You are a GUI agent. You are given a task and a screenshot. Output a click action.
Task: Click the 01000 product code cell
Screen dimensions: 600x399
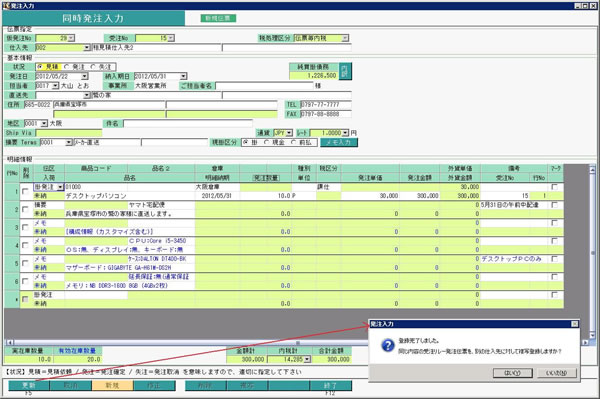coord(96,187)
